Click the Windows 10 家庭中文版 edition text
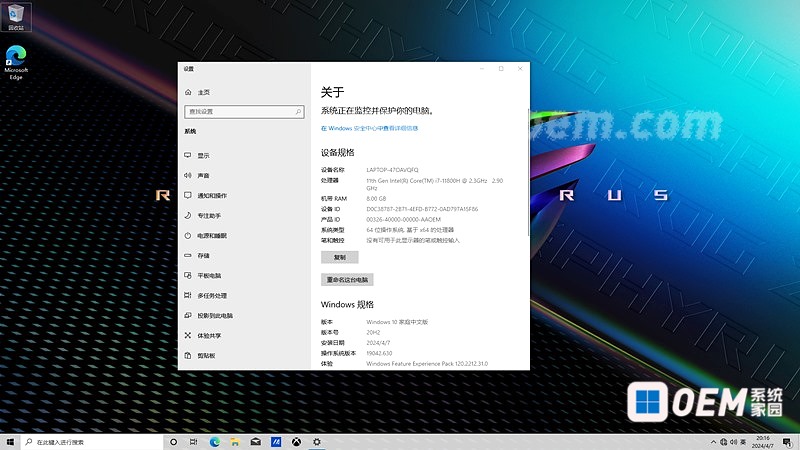The height and width of the screenshot is (450, 800). pos(397,322)
